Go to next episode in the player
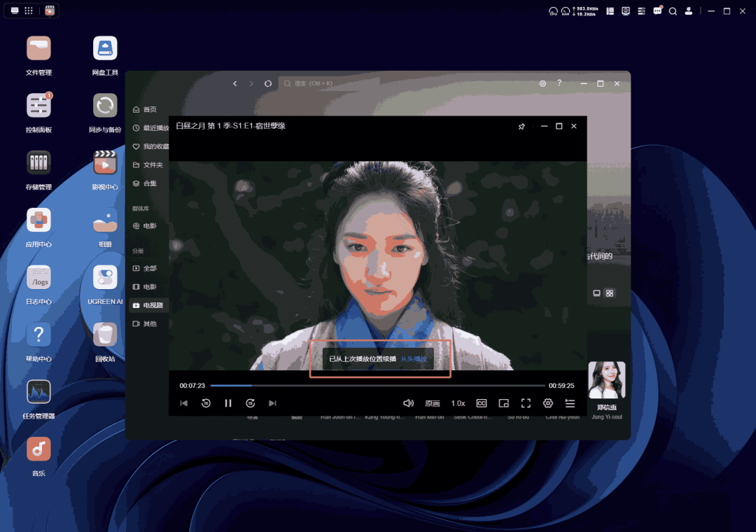The height and width of the screenshot is (532, 756). 272,403
